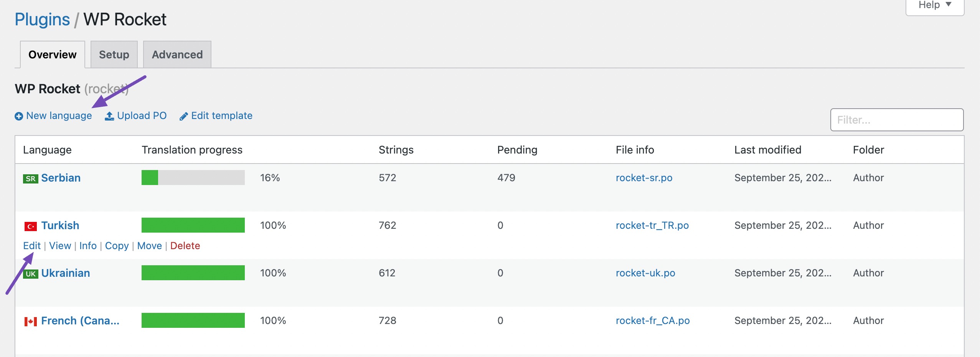The image size is (980, 357).
Task: Click Edit under Turkish row
Action: pos(32,246)
